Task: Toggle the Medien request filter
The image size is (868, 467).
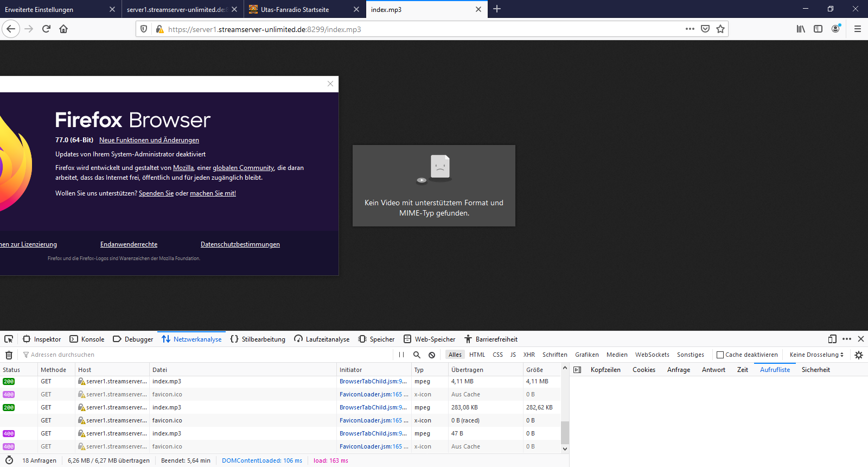Action: [x=617, y=355]
